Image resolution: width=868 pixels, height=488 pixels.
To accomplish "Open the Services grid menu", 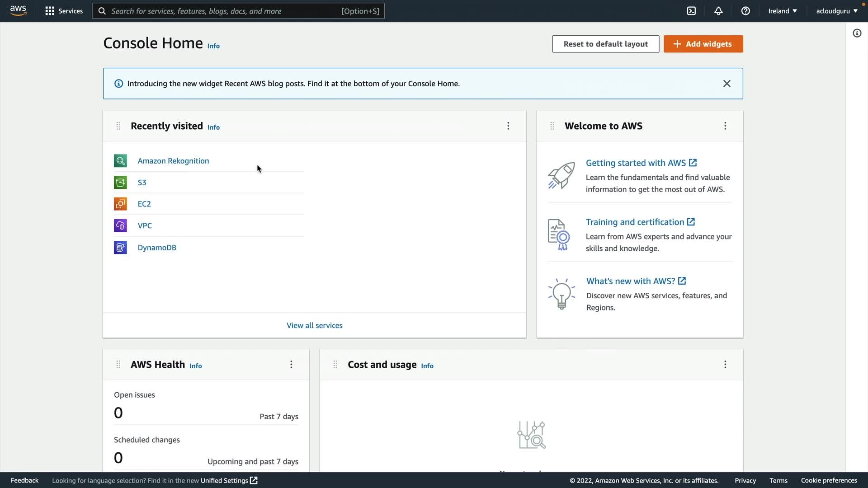I will pos(64,11).
